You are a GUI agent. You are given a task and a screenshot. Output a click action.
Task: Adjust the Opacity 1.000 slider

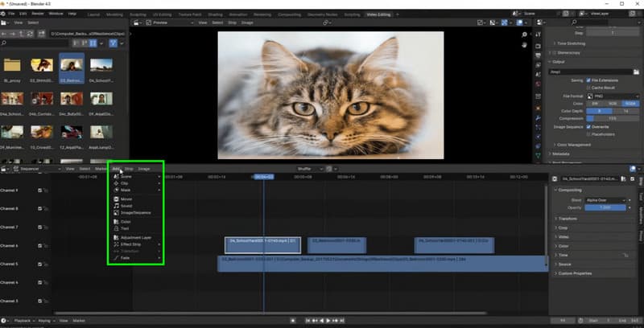[606, 208]
